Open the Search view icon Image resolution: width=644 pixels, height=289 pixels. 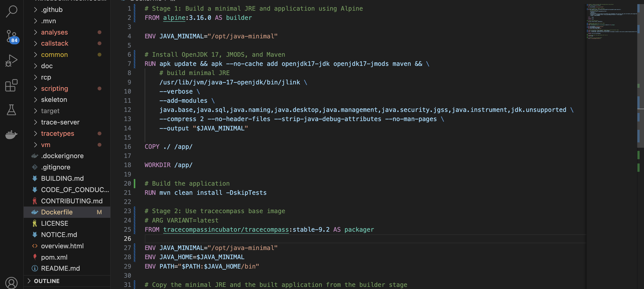click(12, 11)
